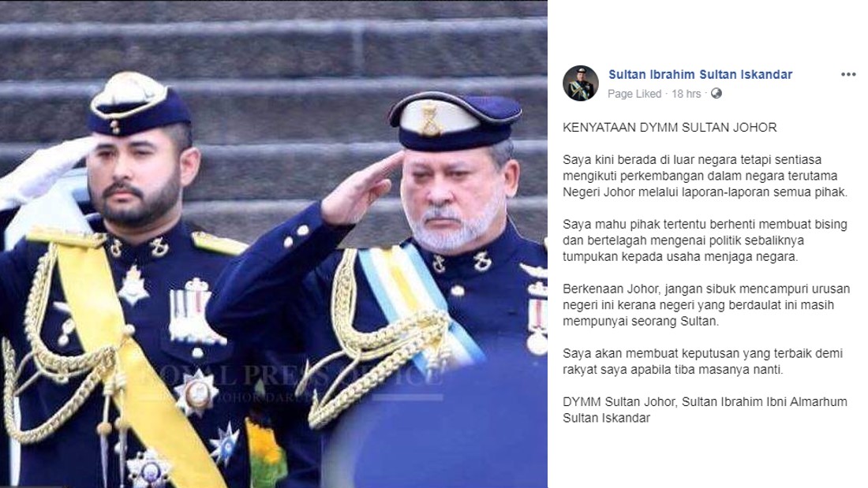Click the Royal Press Office watermark in photo
The image size is (868, 488).
pos(288,382)
